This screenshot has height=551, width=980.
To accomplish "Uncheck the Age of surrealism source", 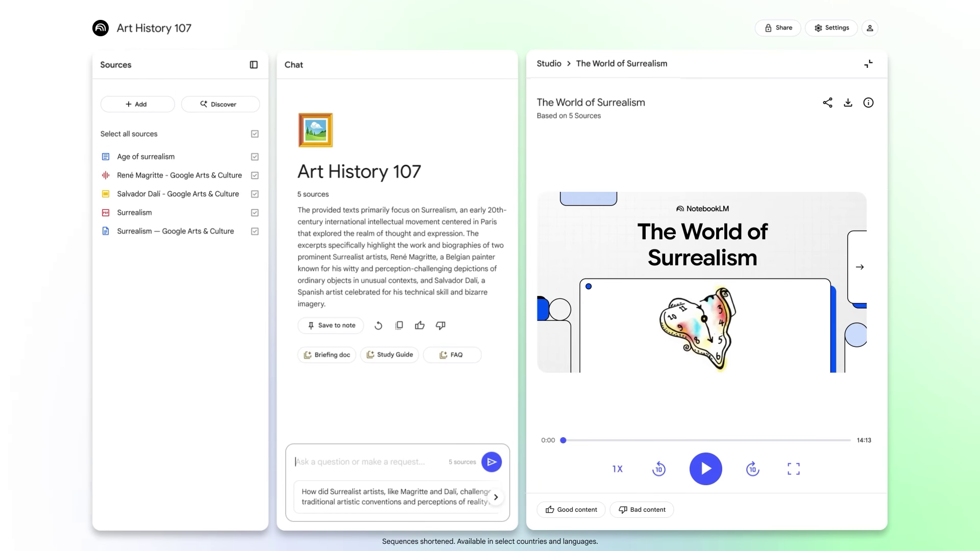I will click(255, 157).
